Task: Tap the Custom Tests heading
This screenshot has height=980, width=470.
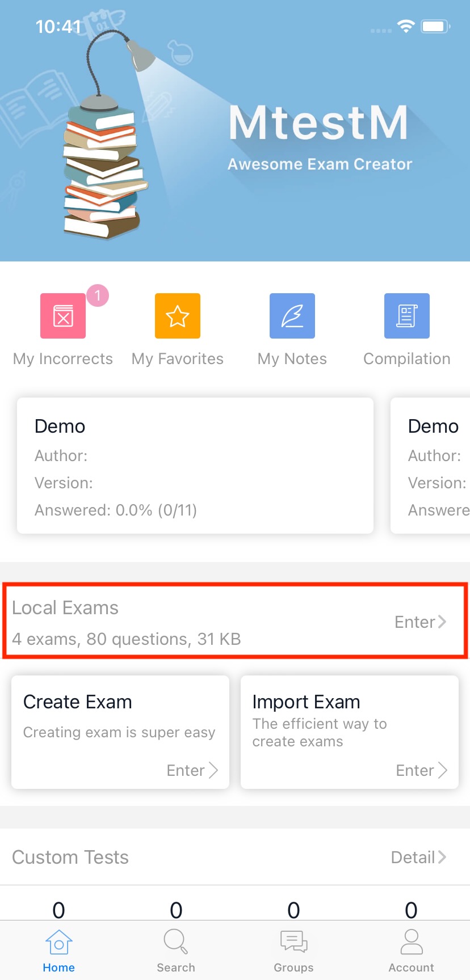Action: (x=70, y=857)
